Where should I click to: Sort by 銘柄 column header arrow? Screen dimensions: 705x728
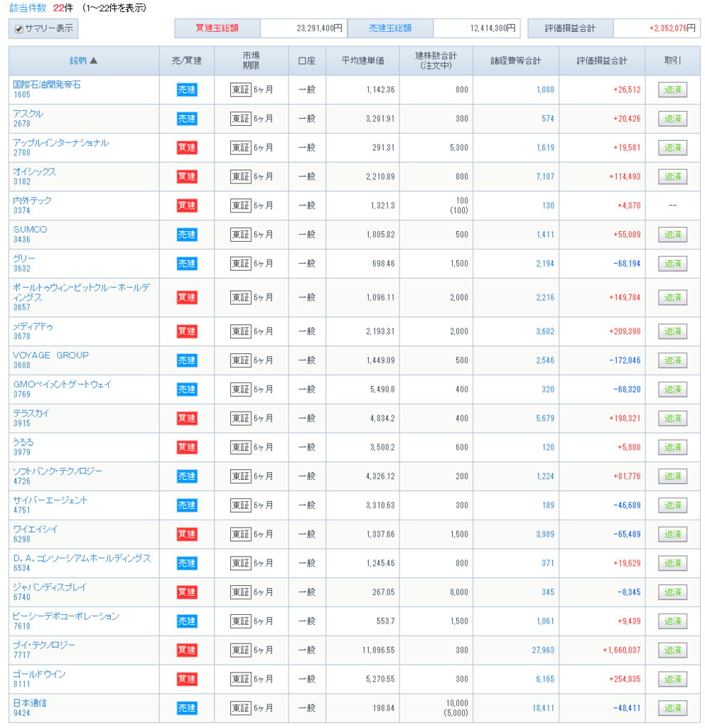[x=93, y=60]
